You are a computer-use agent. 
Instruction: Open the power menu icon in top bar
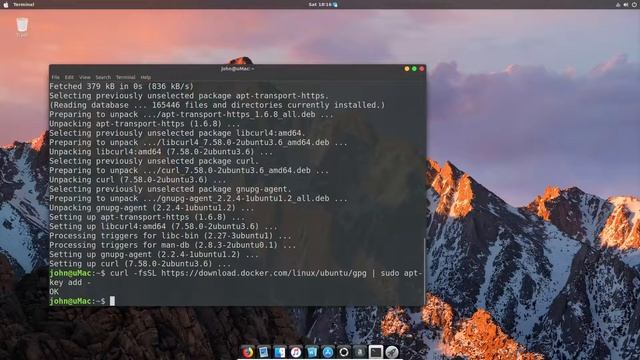[634, 4]
